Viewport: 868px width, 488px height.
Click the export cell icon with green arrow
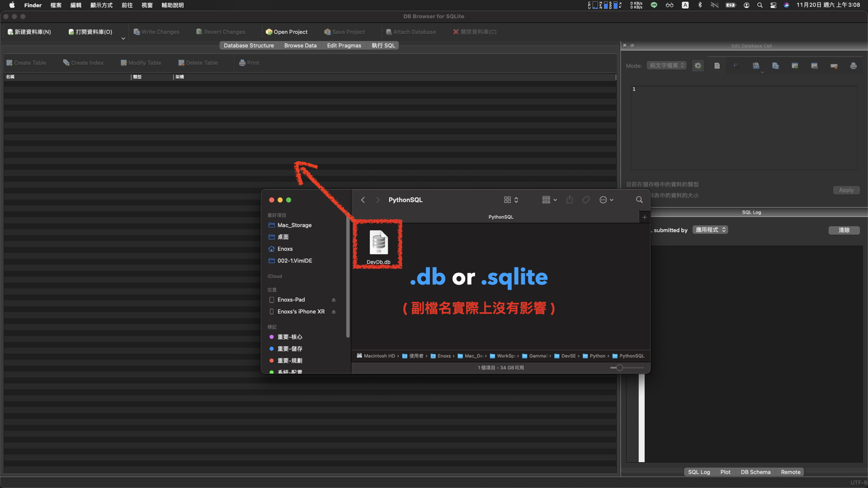pos(795,66)
